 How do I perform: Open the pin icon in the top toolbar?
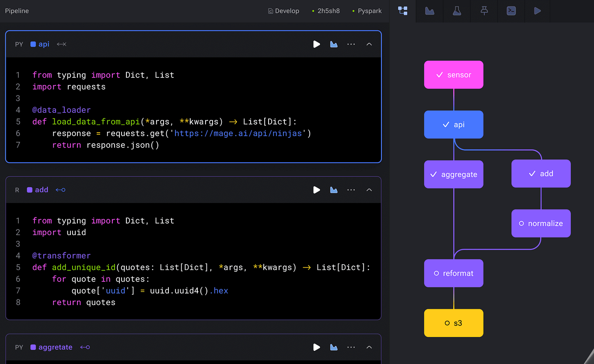point(483,11)
